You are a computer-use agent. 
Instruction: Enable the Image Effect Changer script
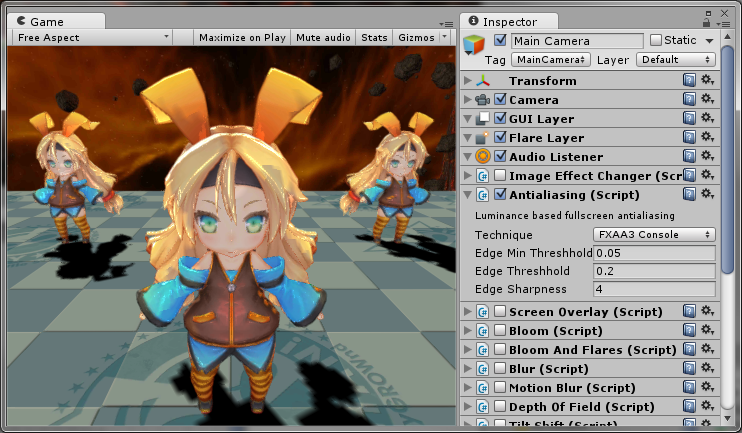click(x=500, y=175)
